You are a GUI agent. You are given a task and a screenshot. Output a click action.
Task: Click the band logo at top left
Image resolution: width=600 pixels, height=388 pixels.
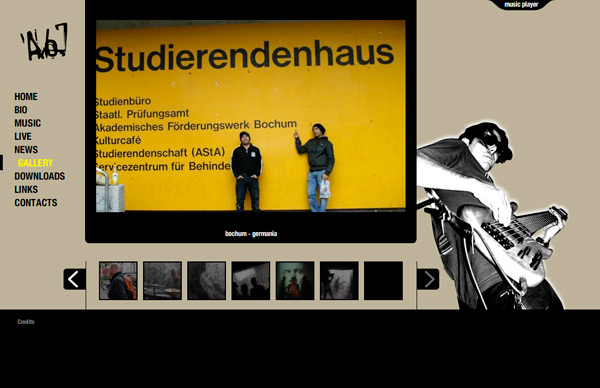tap(44, 41)
